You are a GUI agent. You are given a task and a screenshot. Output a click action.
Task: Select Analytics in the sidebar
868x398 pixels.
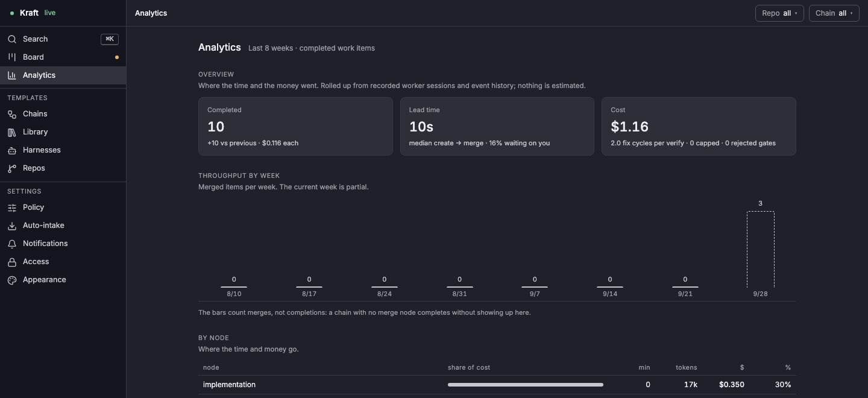(63, 75)
